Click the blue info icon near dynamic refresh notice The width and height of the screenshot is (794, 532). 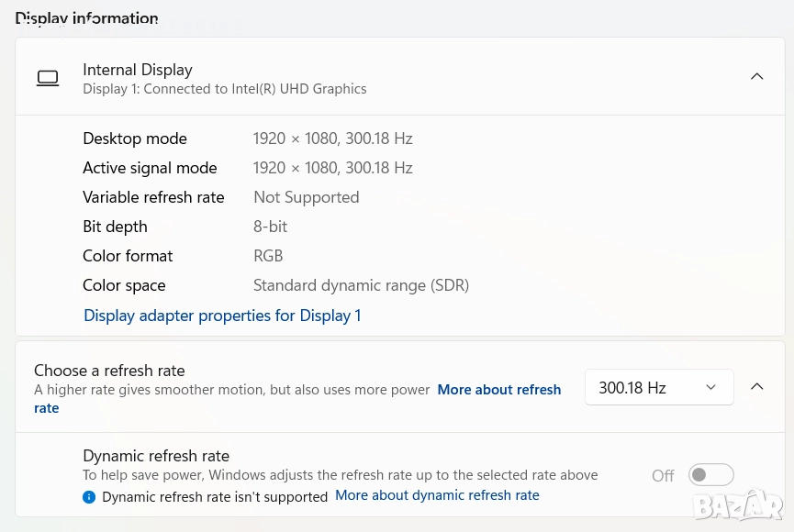coord(89,496)
